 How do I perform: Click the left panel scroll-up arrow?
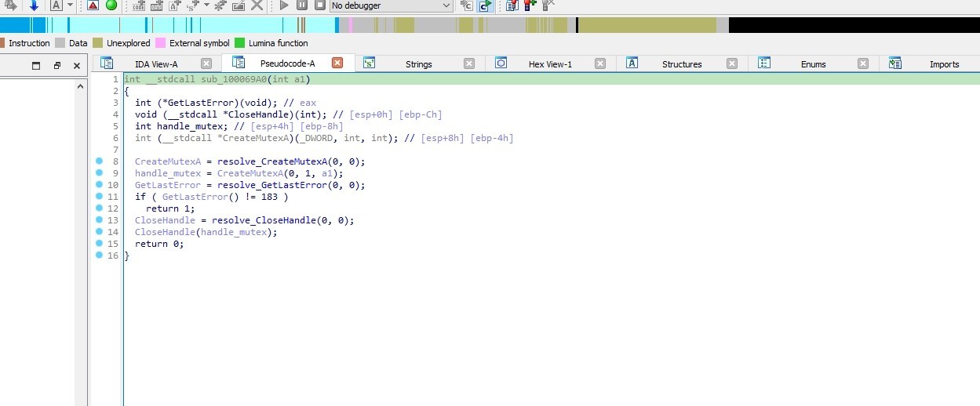pos(81,86)
